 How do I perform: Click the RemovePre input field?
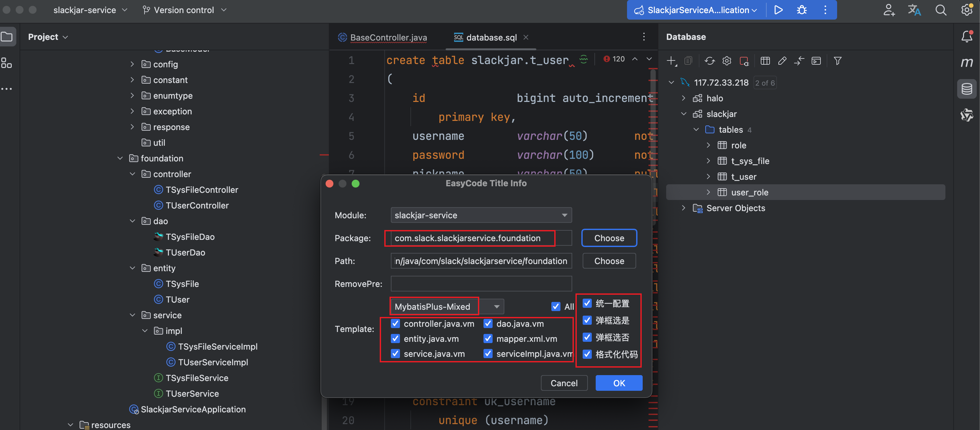[481, 284]
